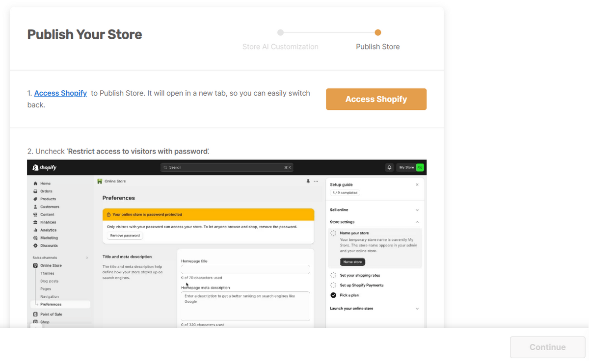Image resolution: width=589 pixels, height=364 pixels.
Task: Click the orange Access Shopify button
Action: (376, 99)
